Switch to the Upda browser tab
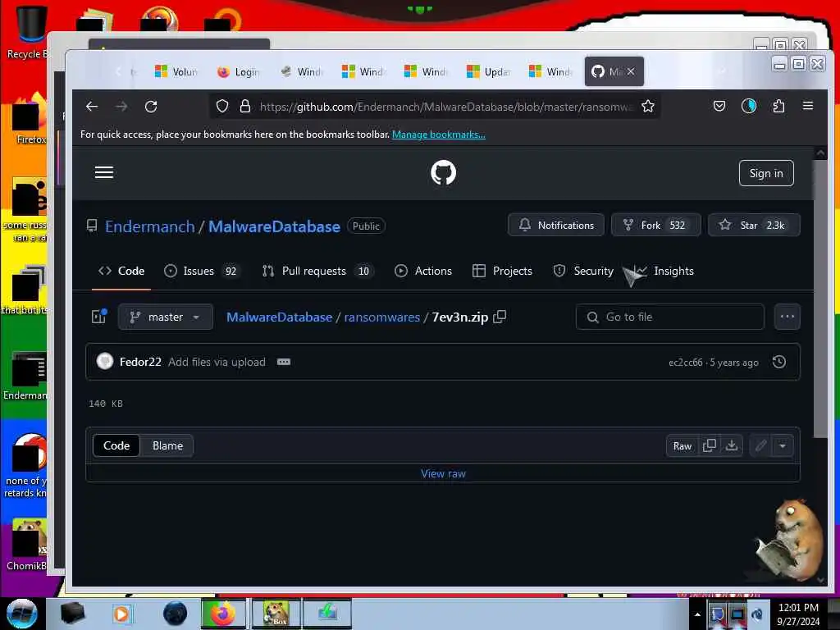Image resolution: width=840 pixels, height=630 pixels. 489,71
